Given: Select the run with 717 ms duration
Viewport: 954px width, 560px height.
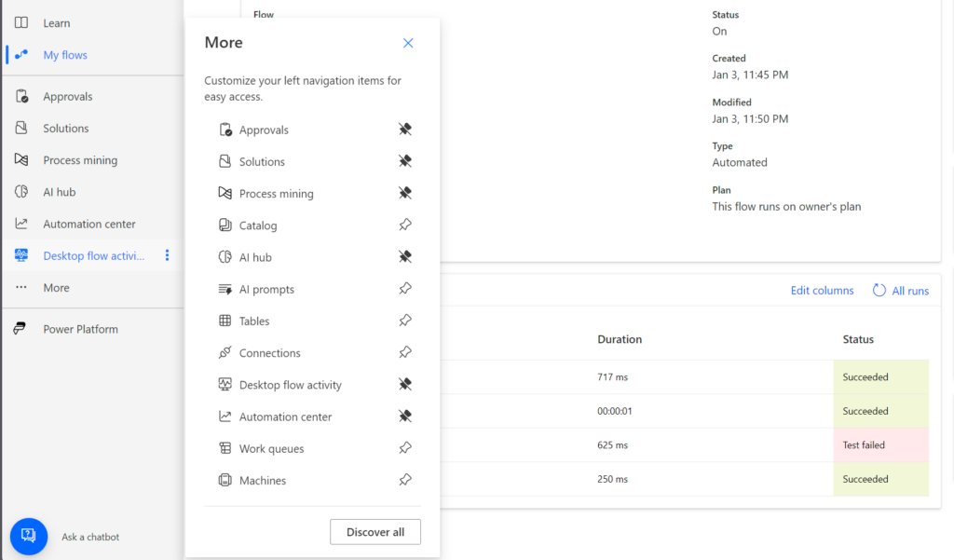Looking at the screenshot, I should 612,376.
